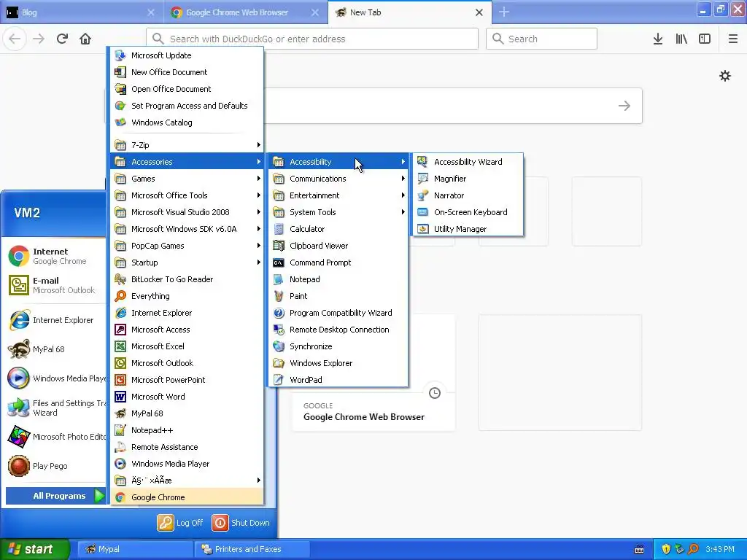Open E-mail Microsoft Outlook pinned item
The width and height of the screenshot is (747, 560).
[x=55, y=285]
